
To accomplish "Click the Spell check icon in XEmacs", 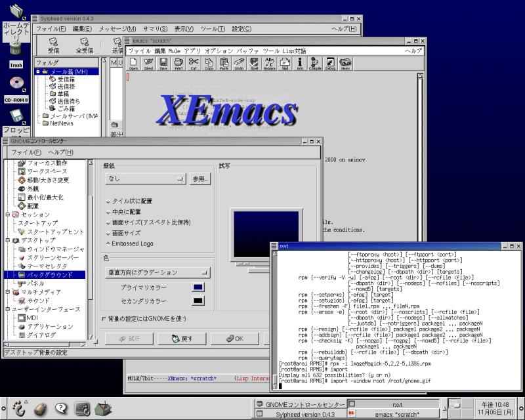I will click(255, 63).
